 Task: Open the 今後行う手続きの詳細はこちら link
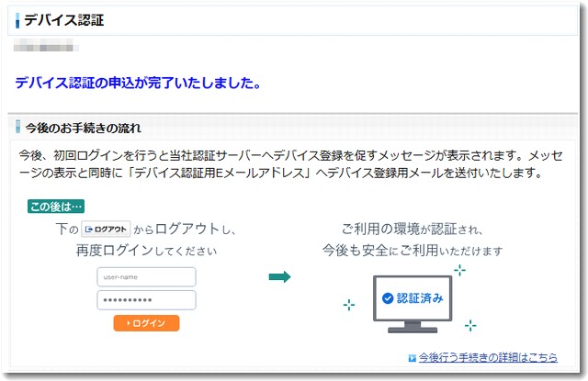coord(488,357)
